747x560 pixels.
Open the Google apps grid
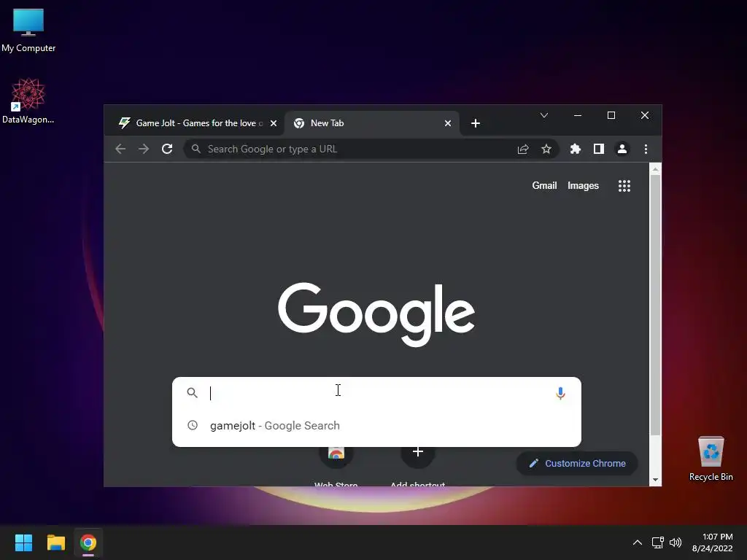click(624, 186)
